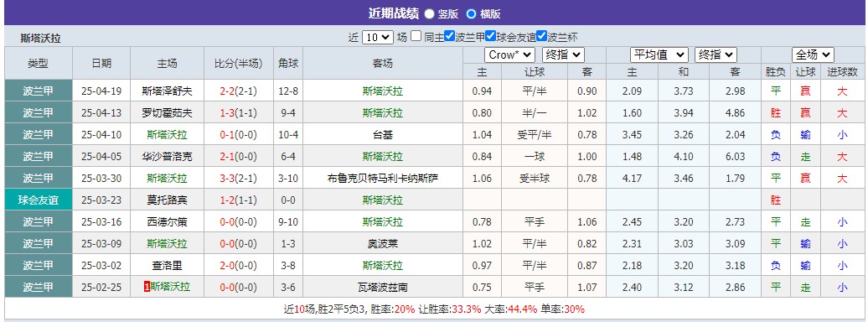Click the 让胜率:33.3% statistic
The height and width of the screenshot is (322, 868).
tap(449, 309)
